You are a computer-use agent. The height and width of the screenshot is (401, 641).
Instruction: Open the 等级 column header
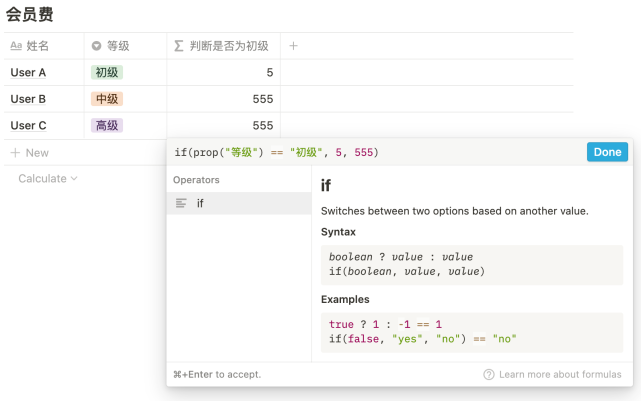pyautogui.click(x=118, y=46)
